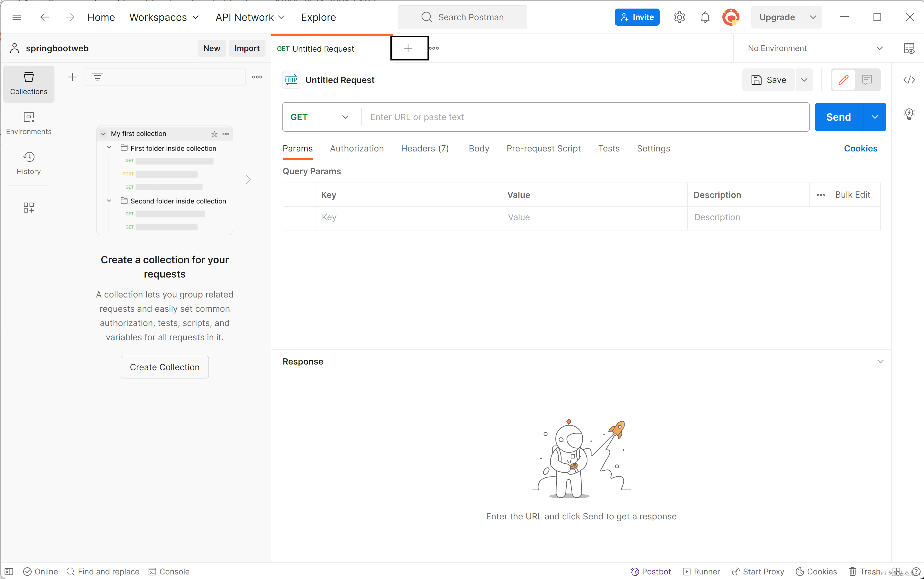The height and width of the screenshot is (579, 924).
Task: Open the notifications bell
Action: click(x=705, y=17)
